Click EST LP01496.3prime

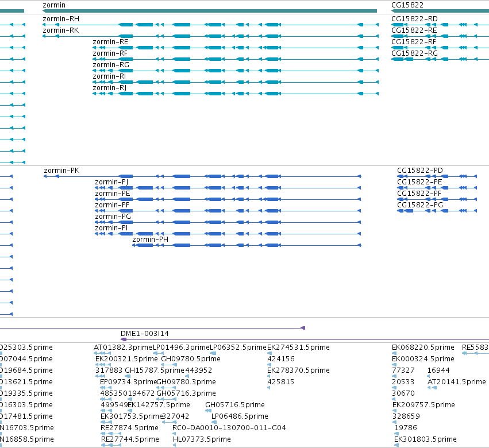181,347
